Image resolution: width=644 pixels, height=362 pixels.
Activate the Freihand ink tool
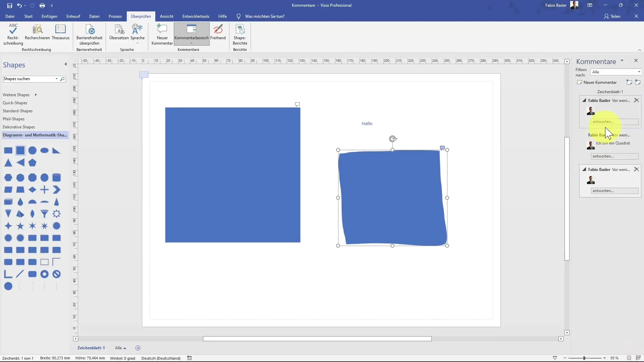[x=218, y=32]
